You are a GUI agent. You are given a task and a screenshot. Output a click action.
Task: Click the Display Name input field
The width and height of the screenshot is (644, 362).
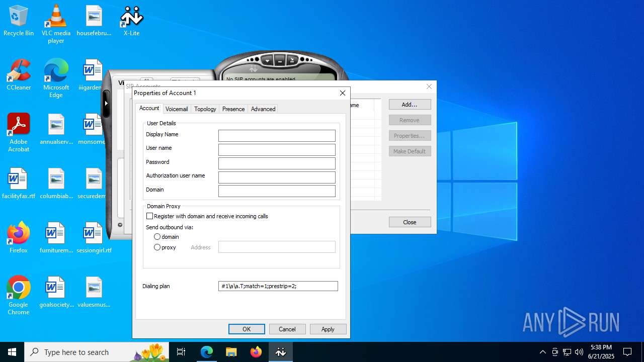pyautogui.click(x=277, y=136)
